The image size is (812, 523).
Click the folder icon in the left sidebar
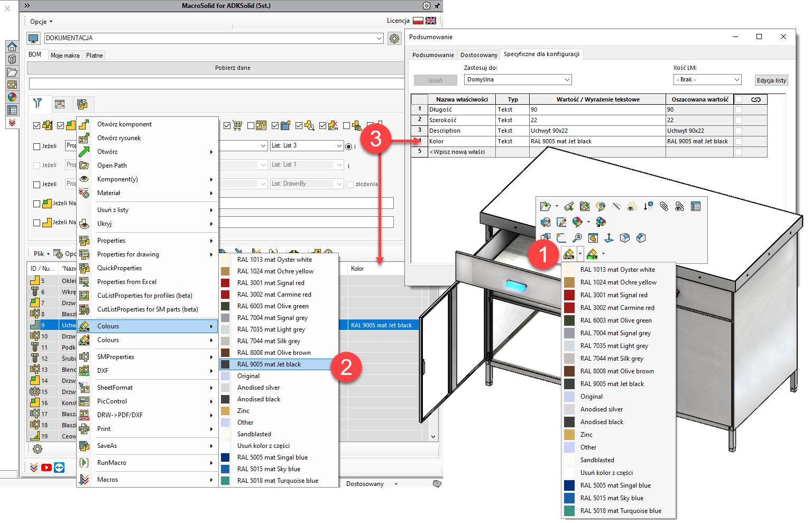(x=12, y=72)
